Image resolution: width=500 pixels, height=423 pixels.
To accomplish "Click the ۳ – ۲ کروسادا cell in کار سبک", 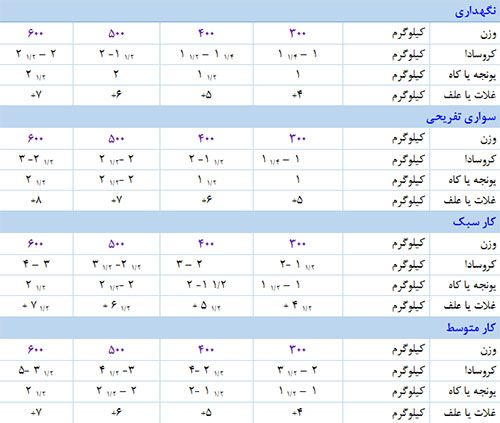I will pyautogui.click(x=189, y=265).
